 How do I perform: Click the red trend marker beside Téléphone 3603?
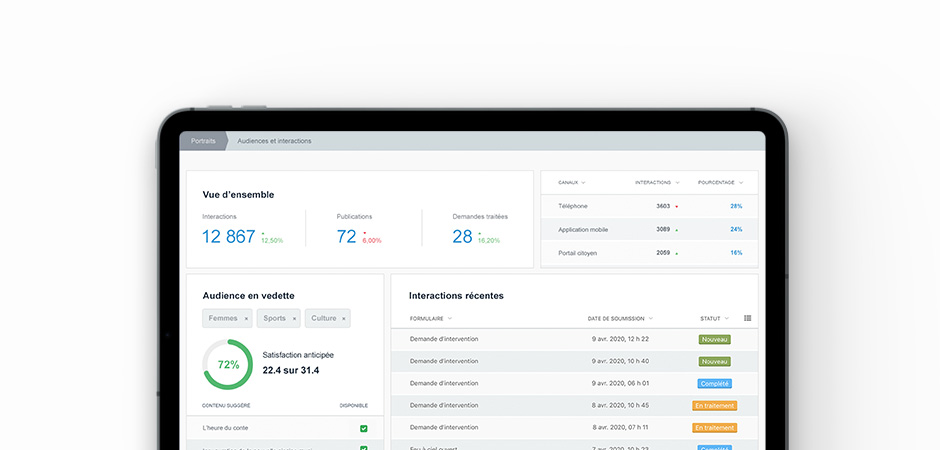677,206
